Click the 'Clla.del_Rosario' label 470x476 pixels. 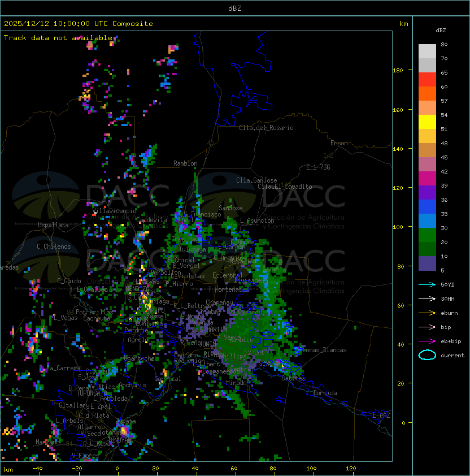266,128
